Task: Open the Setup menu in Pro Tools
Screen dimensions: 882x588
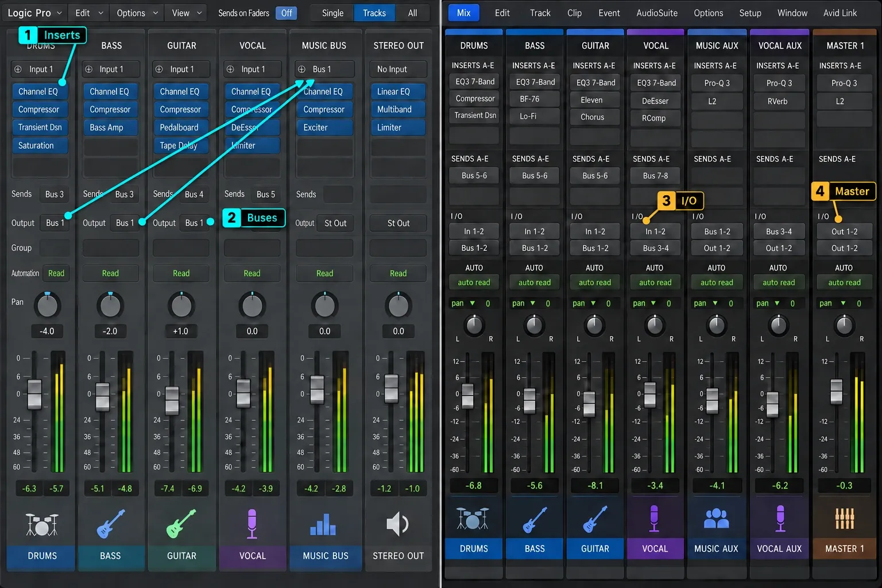Action: (750, 13)
